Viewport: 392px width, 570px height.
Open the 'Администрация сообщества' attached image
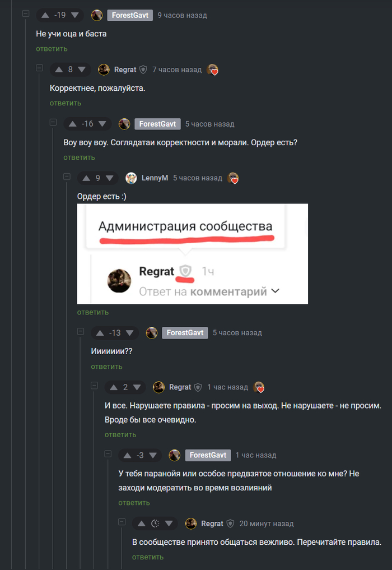click(x=193, y=254)
